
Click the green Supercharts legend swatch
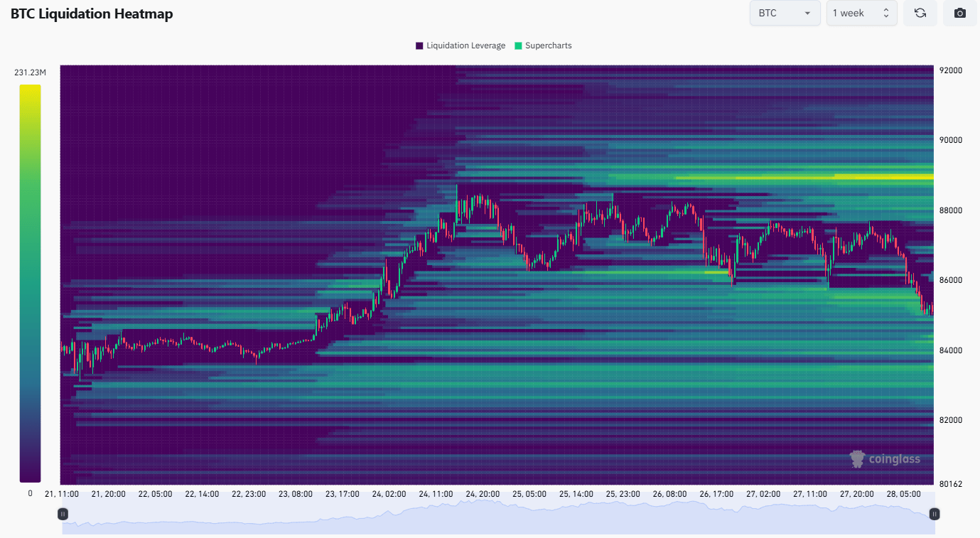click(x=518, y=45)
